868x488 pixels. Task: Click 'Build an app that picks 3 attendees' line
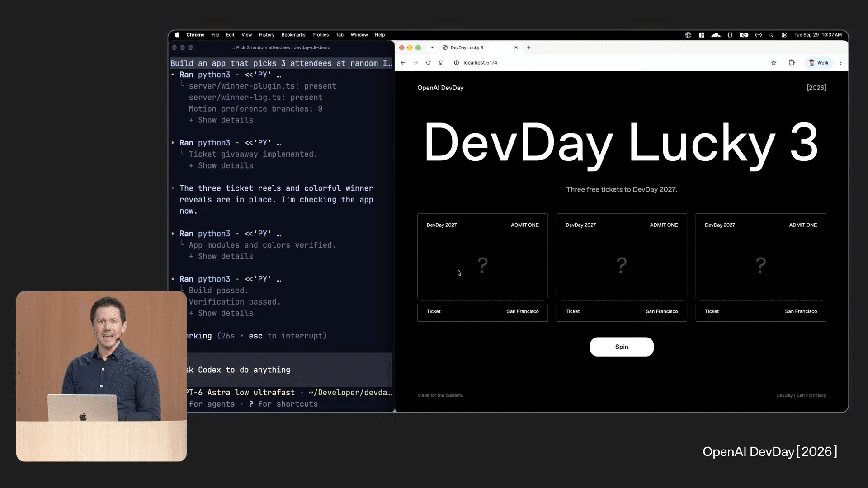[281, 64]
